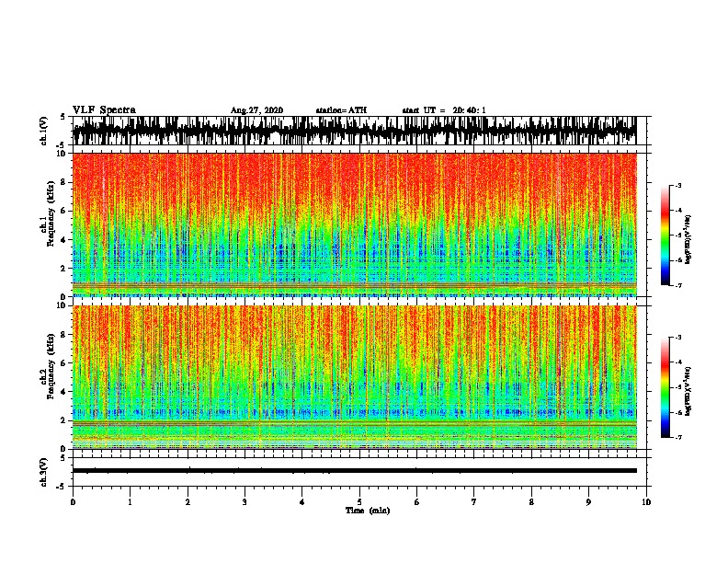The image size is (728, 563).
Task: Click the "6" kHz tick on ch.2 frequency axis
Action: (65, 363)
